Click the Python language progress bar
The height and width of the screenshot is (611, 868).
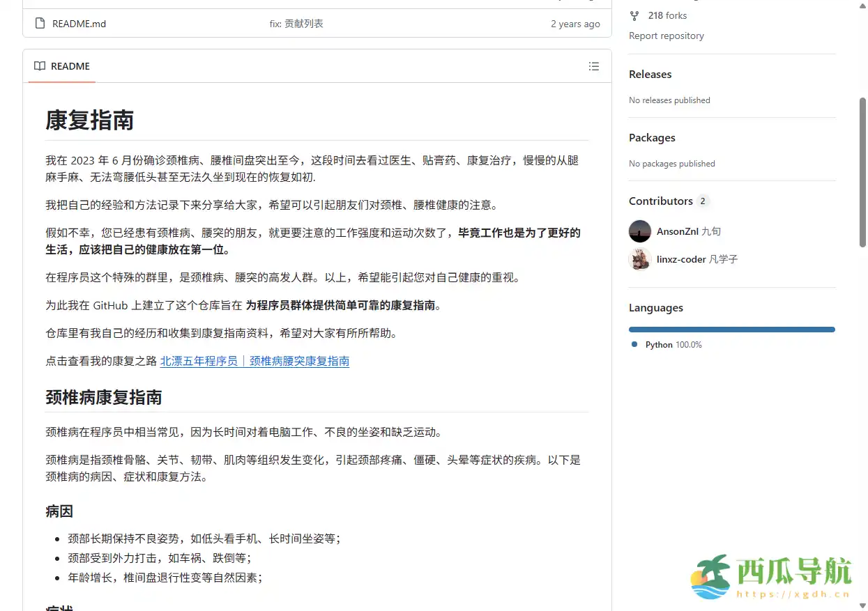(731, 329)
